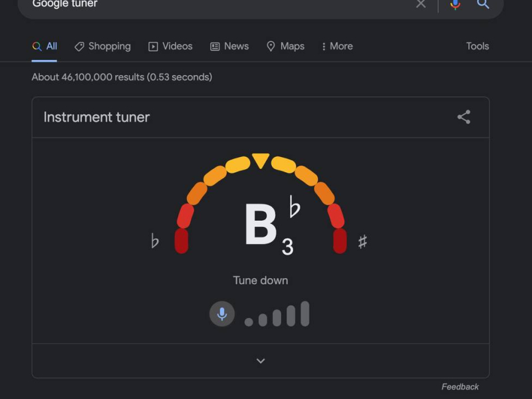Click the microphone volume level bars
This screenshot has width=532, height=399.
point(277,315)
